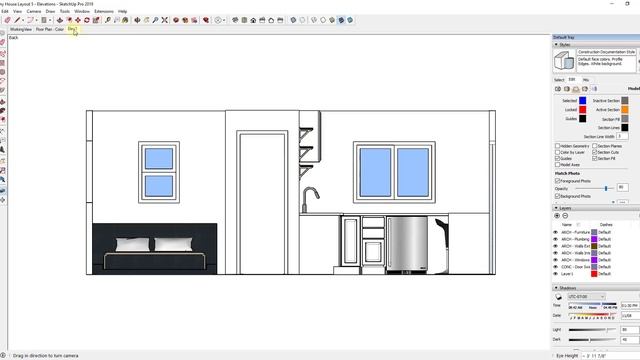Enable Model Axes checkbox
640x360 pixels.
pos(558,164)
